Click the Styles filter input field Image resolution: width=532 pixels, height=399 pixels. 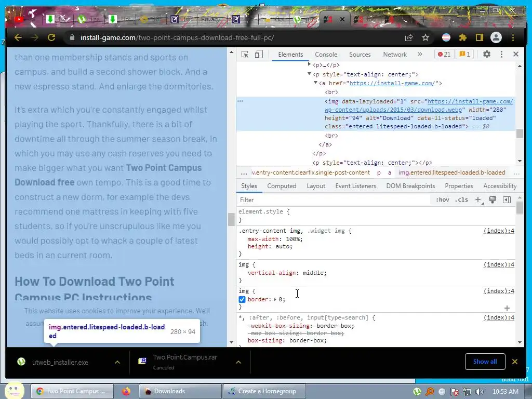334,200
